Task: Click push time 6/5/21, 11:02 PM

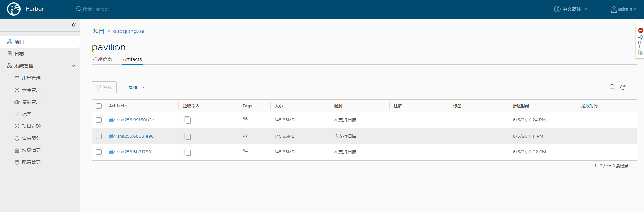Action: [x=529, y=152]
